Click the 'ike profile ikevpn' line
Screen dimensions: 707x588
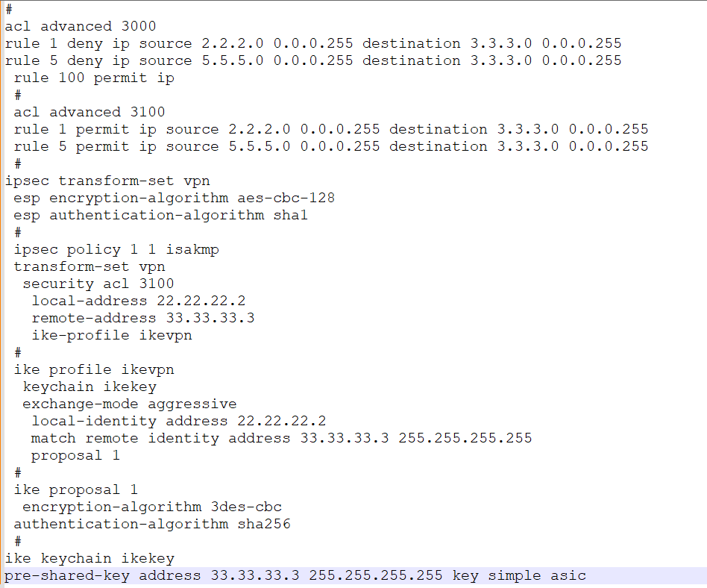click(94, 369)
